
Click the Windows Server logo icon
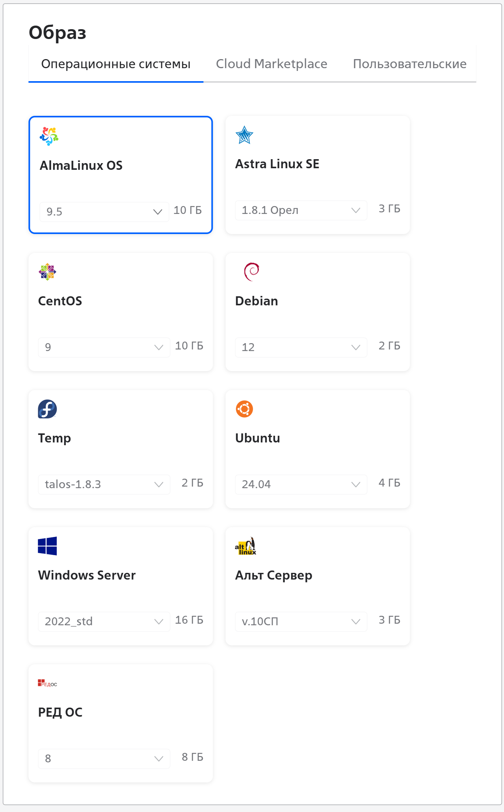pyautogui.click(x=47, y=546)
